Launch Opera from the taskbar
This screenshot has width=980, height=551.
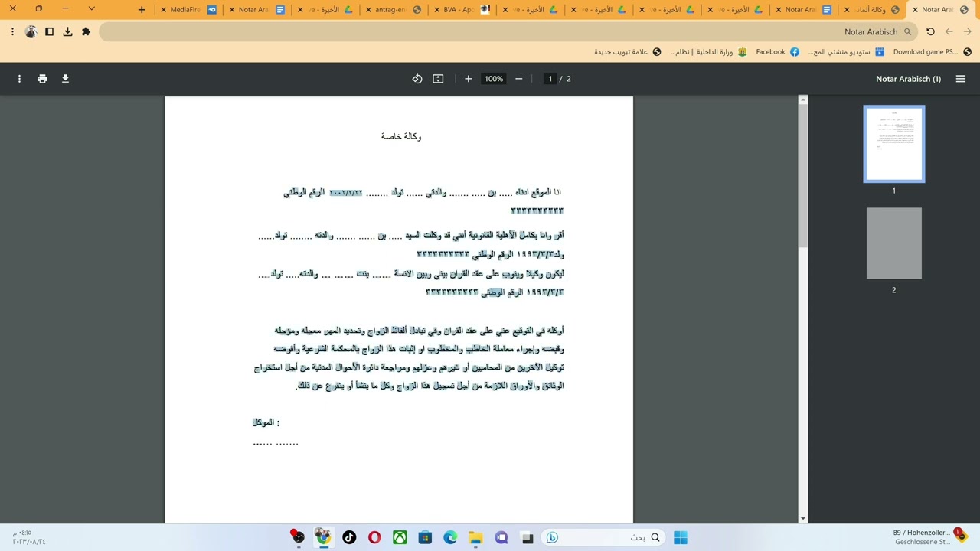pyautogui.click(x=374, y=537)
